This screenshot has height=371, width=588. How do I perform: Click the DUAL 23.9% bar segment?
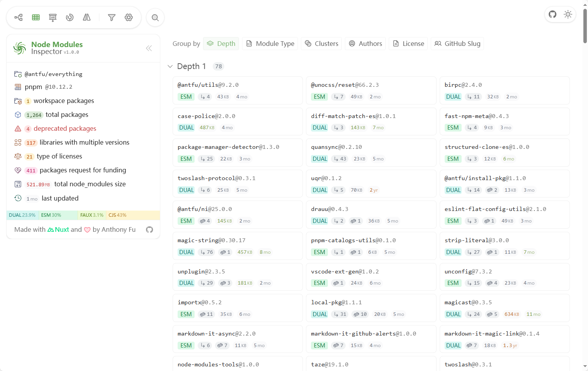coord(22,215)
